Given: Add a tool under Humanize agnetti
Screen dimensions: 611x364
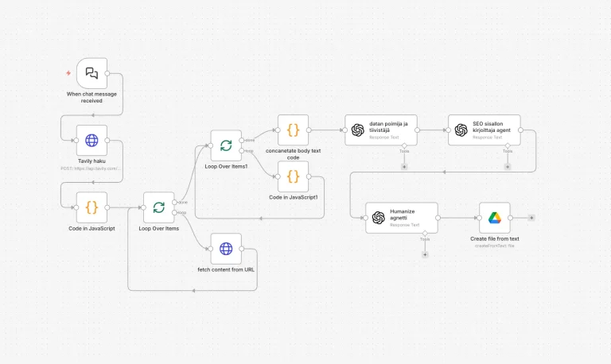Looking at the screenshot, I should [x=425, y=254].
